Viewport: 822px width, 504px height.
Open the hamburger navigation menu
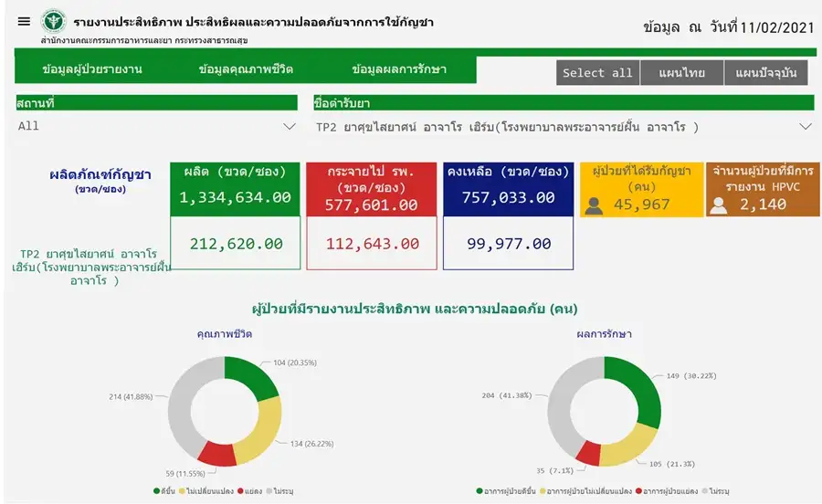(x=24, y=21)
